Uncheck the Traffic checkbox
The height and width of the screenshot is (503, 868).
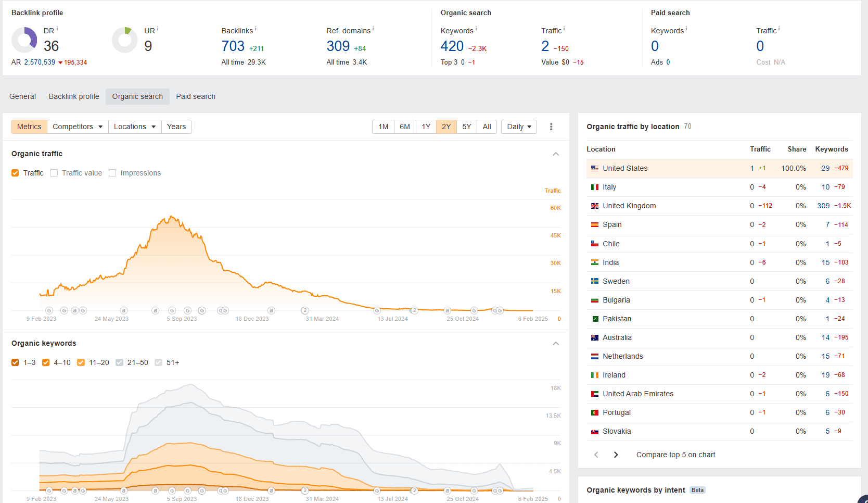point(15,173)
